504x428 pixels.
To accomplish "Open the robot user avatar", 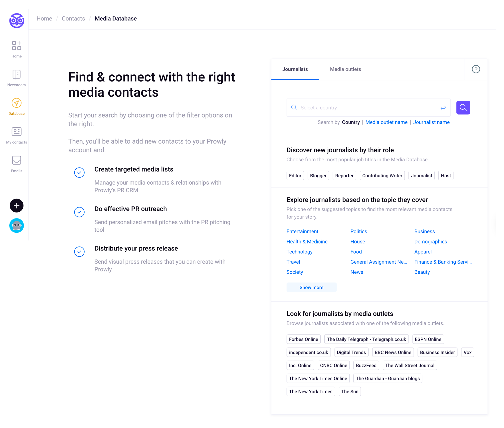I will pyautogui.click(x=16, y=225).
